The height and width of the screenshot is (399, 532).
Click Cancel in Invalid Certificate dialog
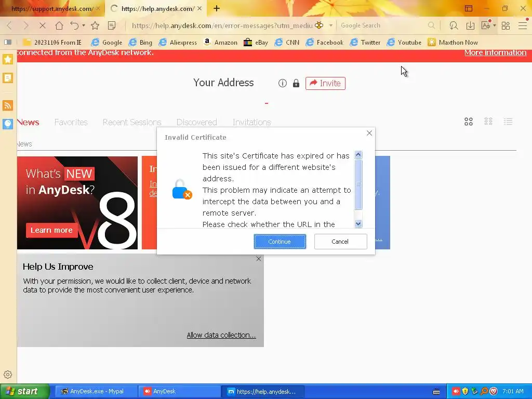pyautogui.click(x=340, y=242)
